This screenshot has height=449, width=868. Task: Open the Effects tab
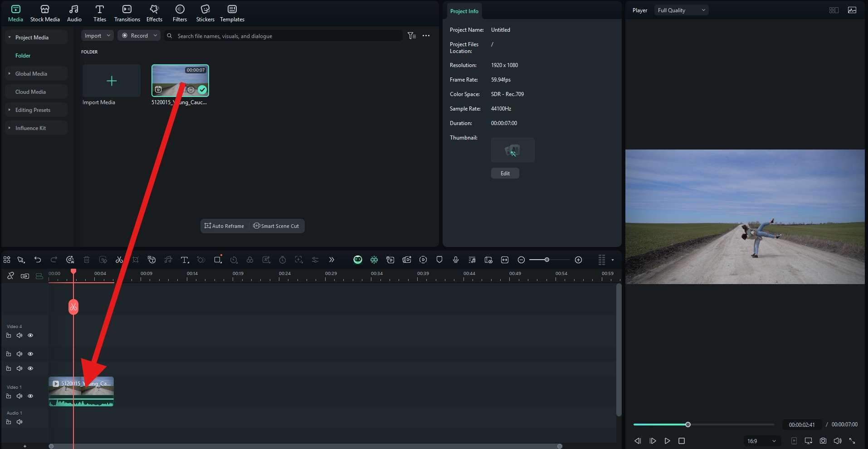[x=154, y=13]
